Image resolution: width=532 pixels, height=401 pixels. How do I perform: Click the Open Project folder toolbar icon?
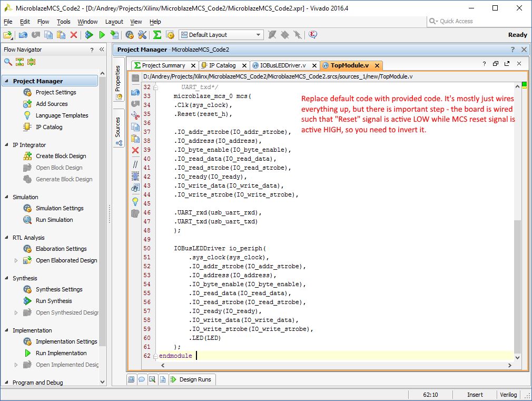7,35
